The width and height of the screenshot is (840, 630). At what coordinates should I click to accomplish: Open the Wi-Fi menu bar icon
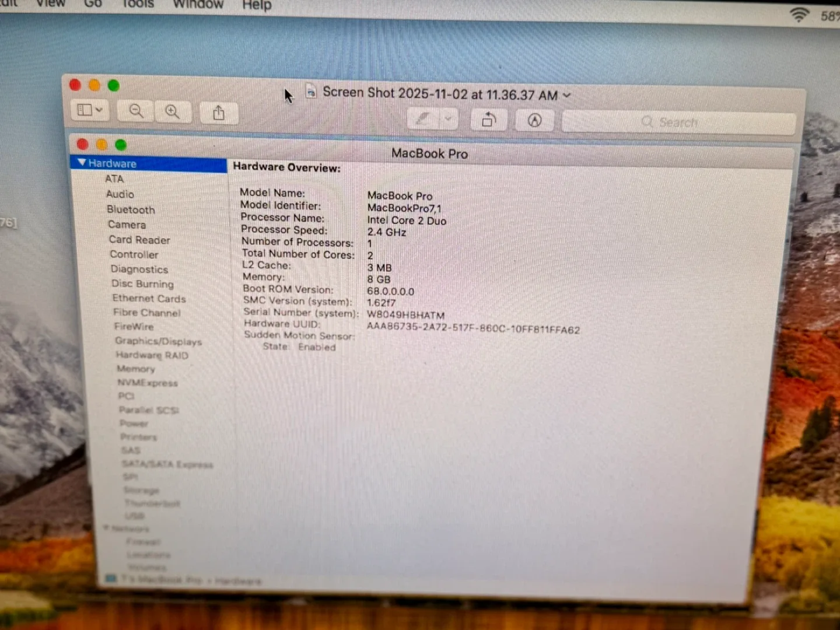(x=799, y=15)
